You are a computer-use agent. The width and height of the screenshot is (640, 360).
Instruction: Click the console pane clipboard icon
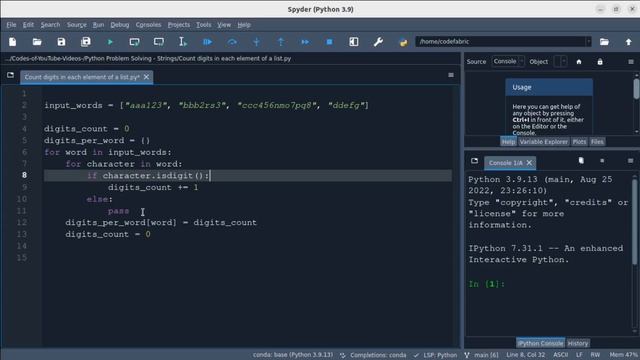coord(581,161)
